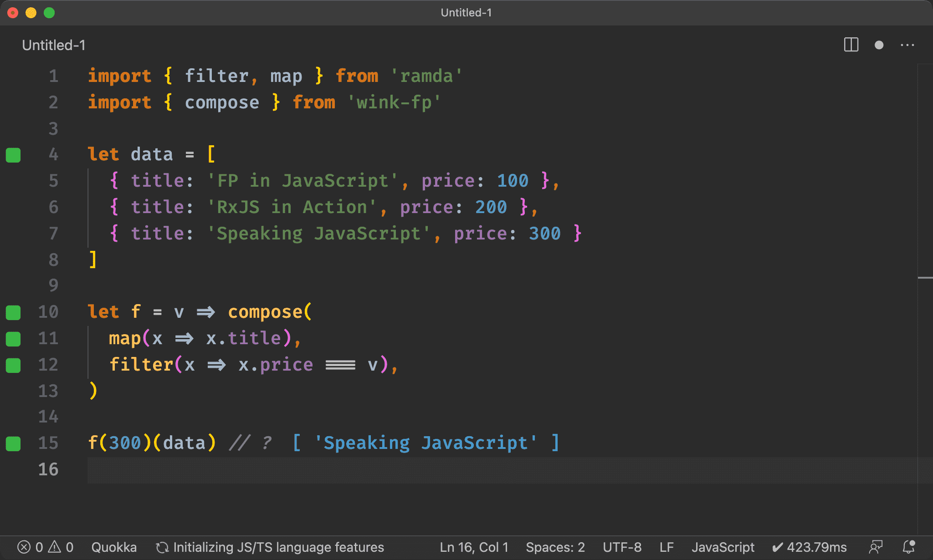933x560 pixels.
Task: Click the filter( call on line 12
Action: click(146, 365)
